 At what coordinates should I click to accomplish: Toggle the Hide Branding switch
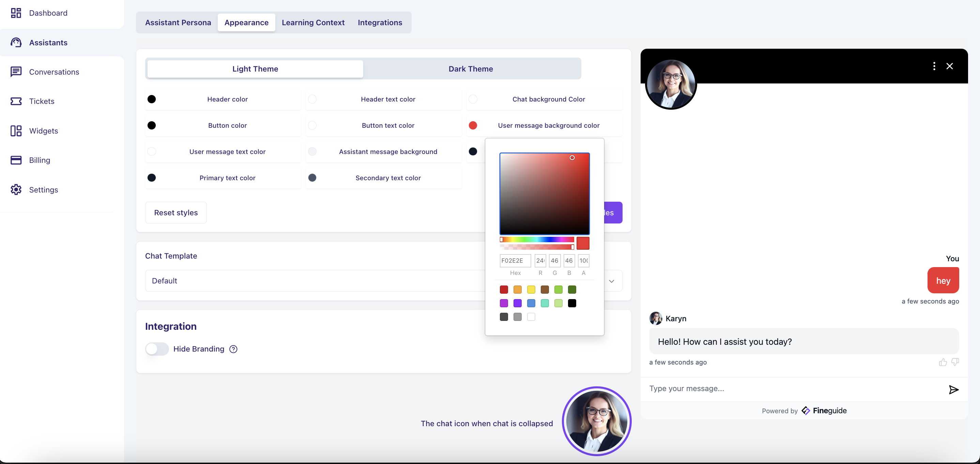click(x=157, y=349)
